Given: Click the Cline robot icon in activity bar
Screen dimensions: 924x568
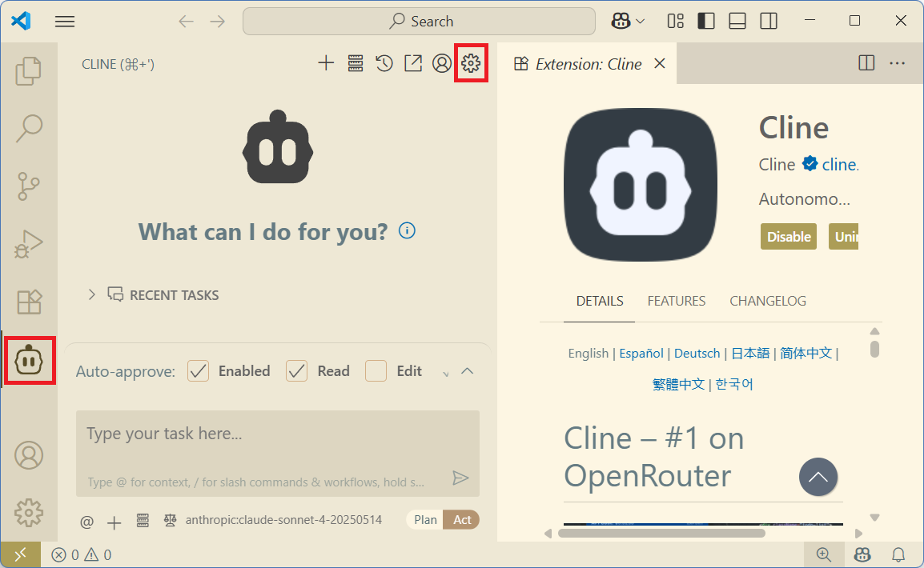Looking at the screenshot, I should (29, 362).
